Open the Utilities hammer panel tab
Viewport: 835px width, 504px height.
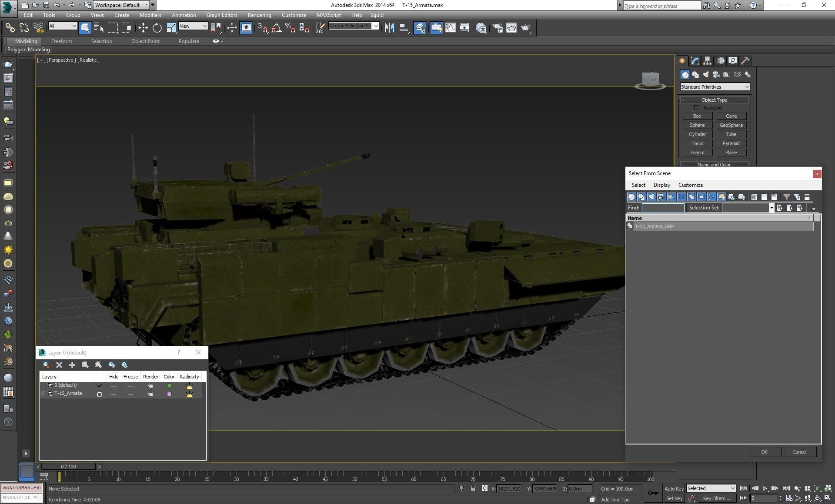click(x=745, y=61)
